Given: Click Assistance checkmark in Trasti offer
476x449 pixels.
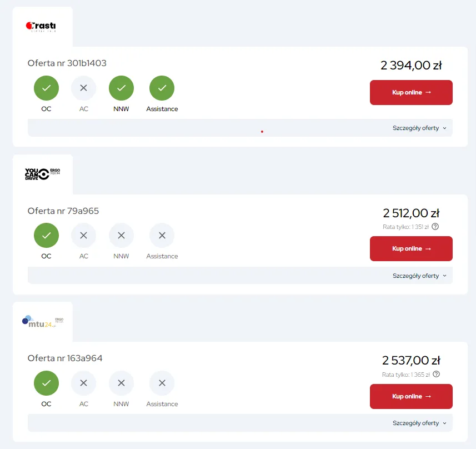Looking at the screenshot, I should pyautogui.click(x=162, y=88).
